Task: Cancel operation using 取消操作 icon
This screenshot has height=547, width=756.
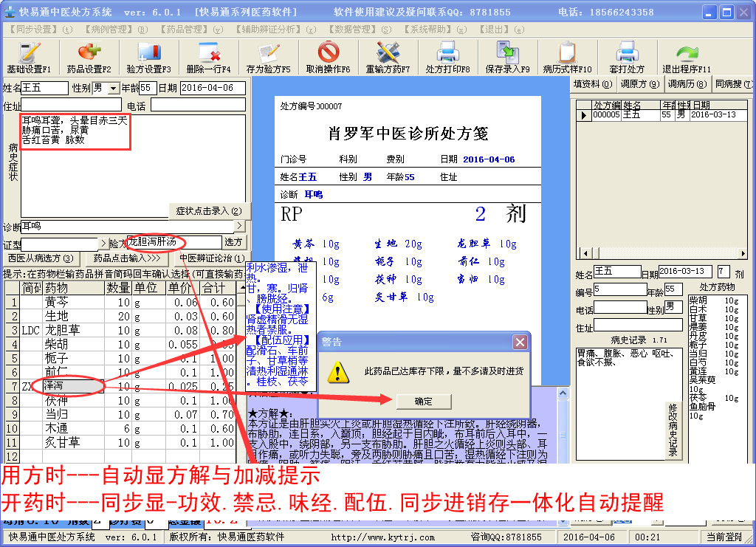Action: click(x=328, y=57)
